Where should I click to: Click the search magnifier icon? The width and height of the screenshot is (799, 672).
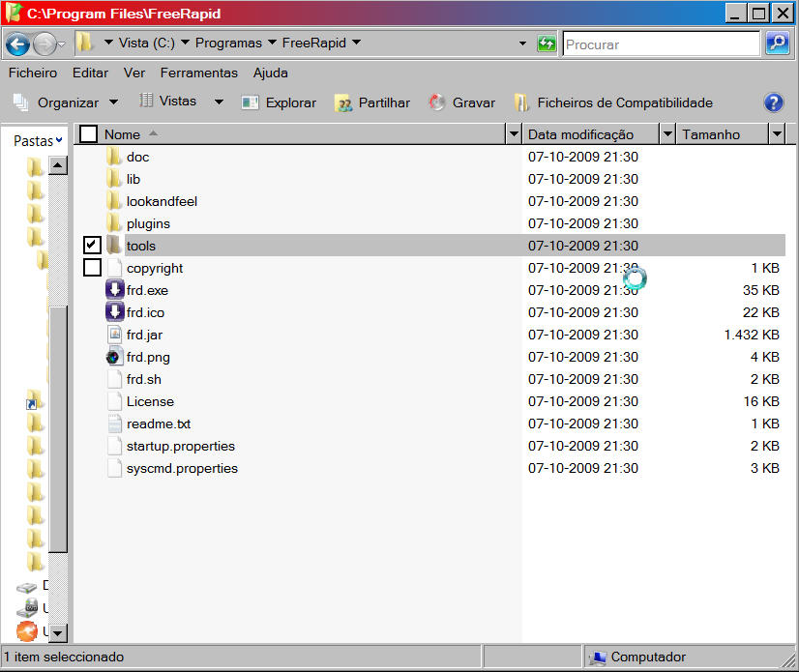tap(776, 44)
